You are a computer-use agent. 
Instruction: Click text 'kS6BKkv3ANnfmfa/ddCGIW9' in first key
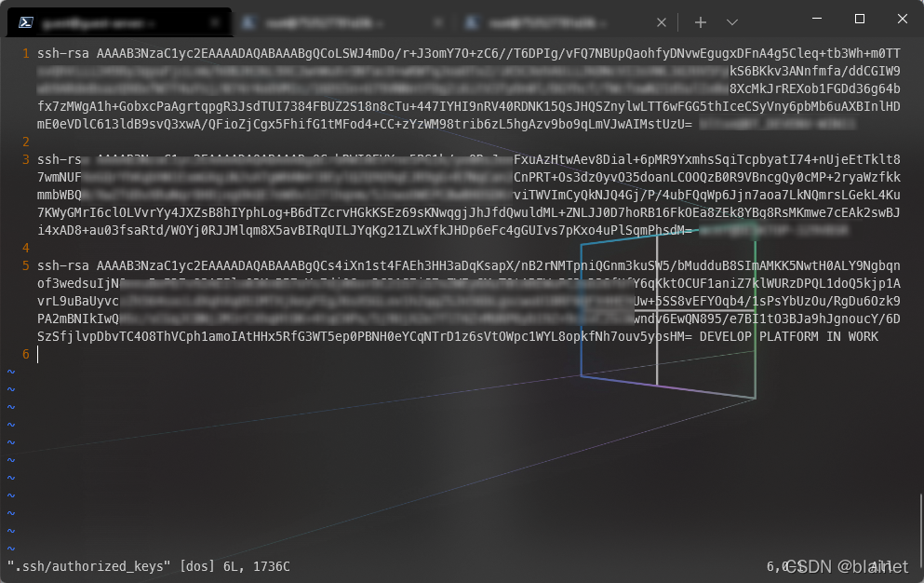click(815, 71)
